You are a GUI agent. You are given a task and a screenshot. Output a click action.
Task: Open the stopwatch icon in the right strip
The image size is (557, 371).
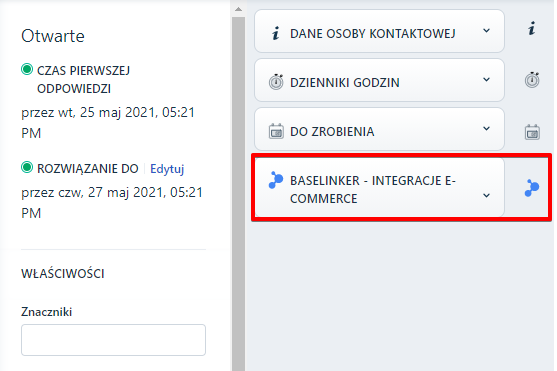click(x=532, y=80)
